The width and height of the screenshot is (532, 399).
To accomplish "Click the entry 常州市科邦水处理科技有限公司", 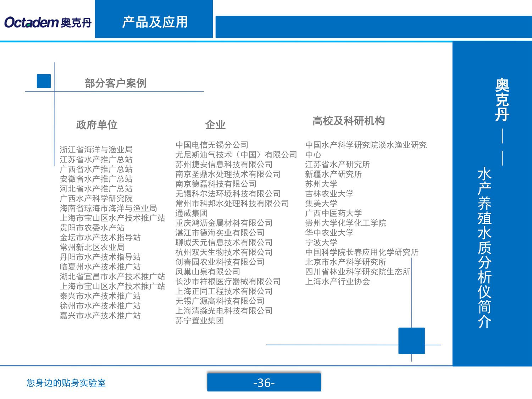I will tap(232, 204).
